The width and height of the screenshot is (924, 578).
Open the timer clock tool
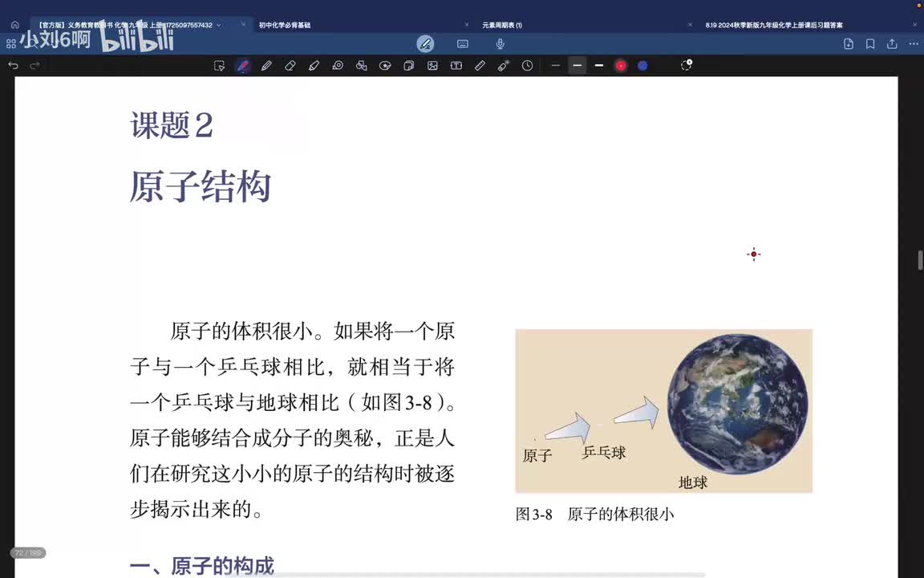[528, 66]
